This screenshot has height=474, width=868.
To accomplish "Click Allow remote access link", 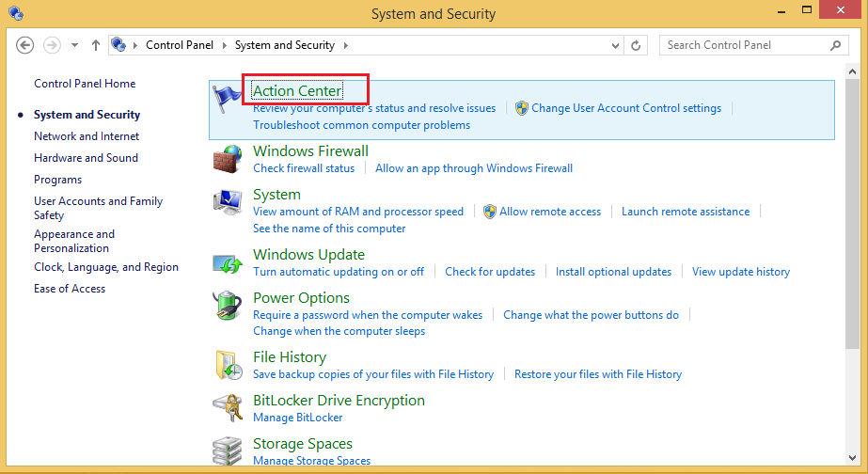I will pos(549,212).
